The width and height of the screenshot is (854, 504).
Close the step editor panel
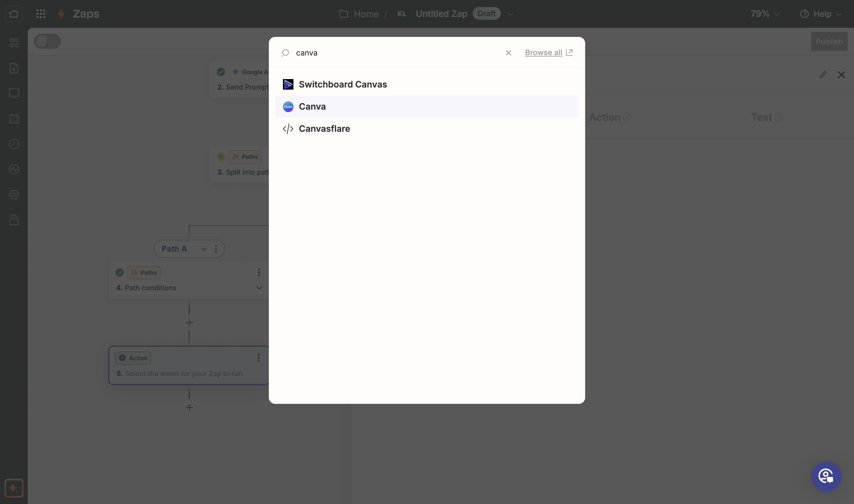pos(841,75)
